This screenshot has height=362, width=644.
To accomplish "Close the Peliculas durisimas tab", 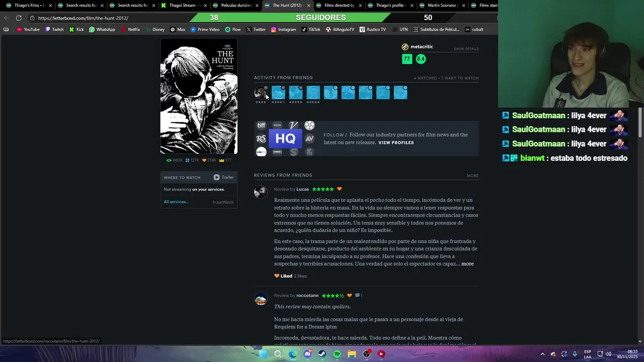I will point(257,6).
